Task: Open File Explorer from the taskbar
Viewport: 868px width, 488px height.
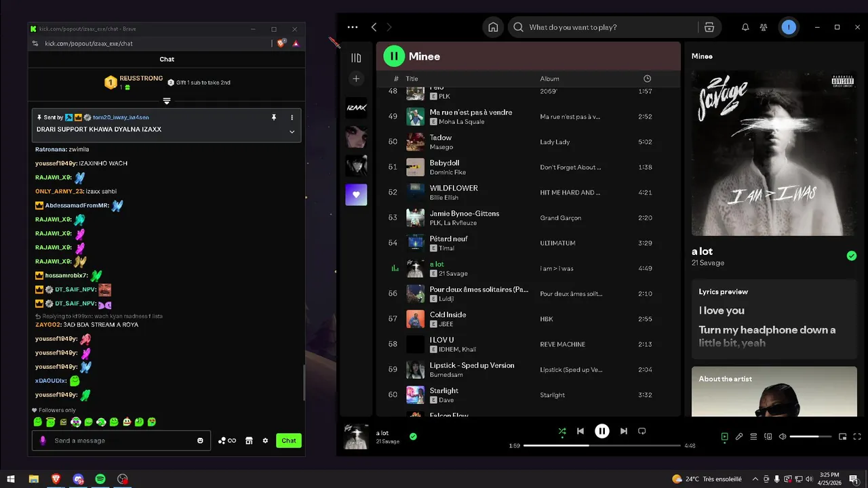Action: click(x=34, y=479)
